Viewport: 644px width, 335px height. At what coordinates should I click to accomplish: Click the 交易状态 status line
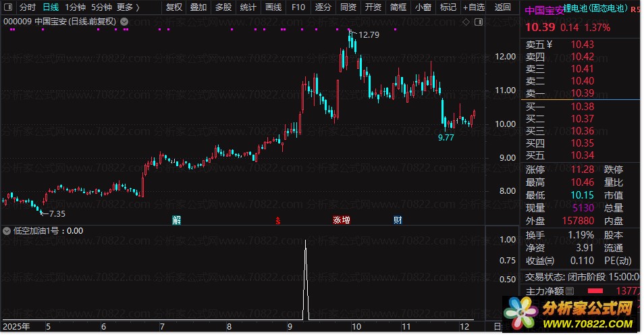582,277
